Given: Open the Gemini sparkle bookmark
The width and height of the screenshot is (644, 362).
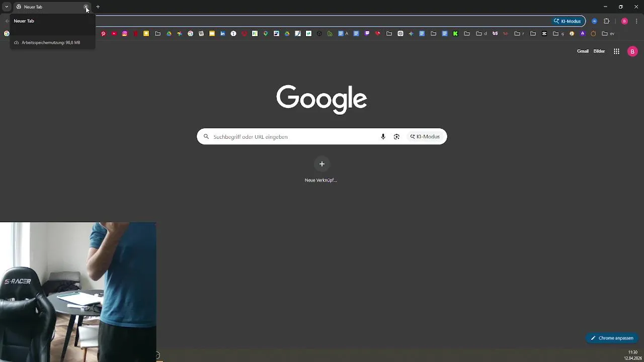Looking at the screenshot, I should coord(411,34).
